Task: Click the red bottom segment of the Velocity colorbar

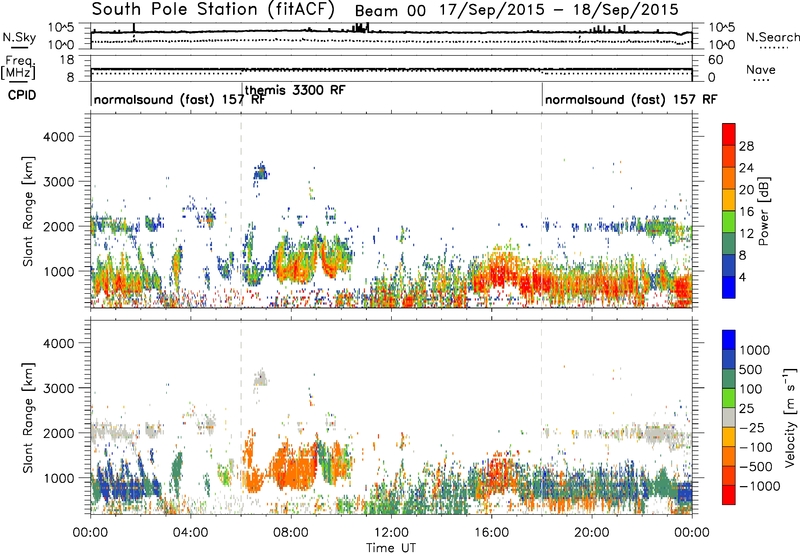Action: [729, 495]
